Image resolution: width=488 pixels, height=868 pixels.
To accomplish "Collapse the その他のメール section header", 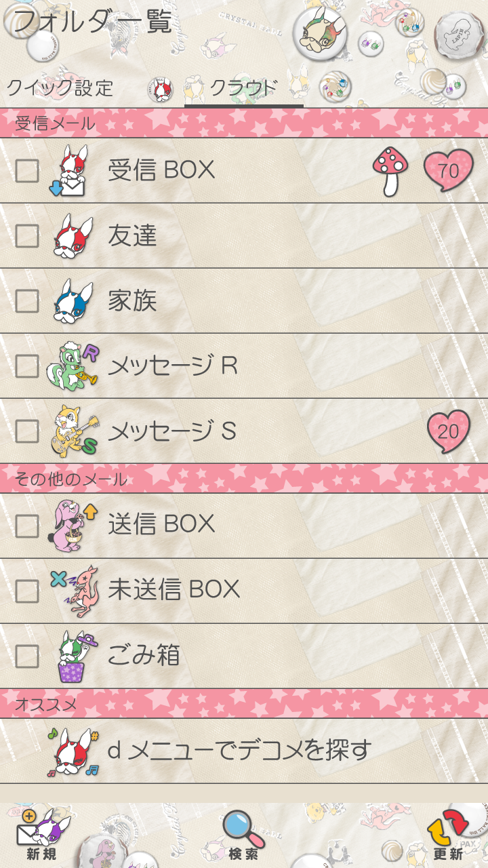I will click(x=244, y=479).
